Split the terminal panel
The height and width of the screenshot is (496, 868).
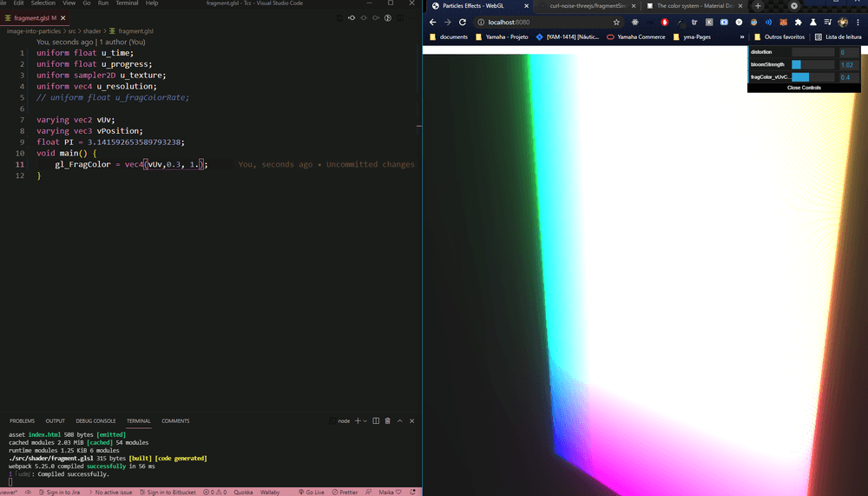click(376, 420)
